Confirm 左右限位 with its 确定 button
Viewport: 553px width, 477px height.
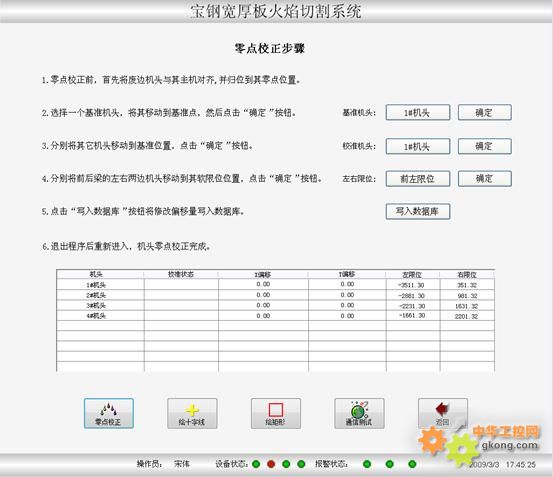(485, 179)
